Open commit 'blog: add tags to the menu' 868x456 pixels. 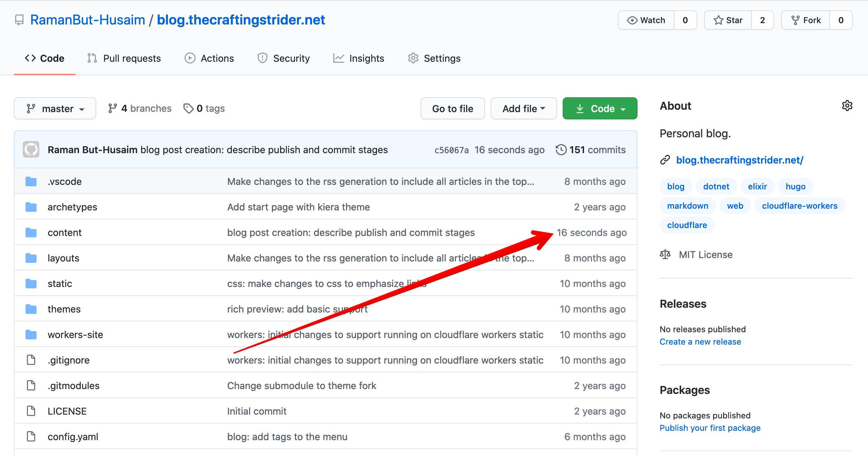click(x=287, y=436)
